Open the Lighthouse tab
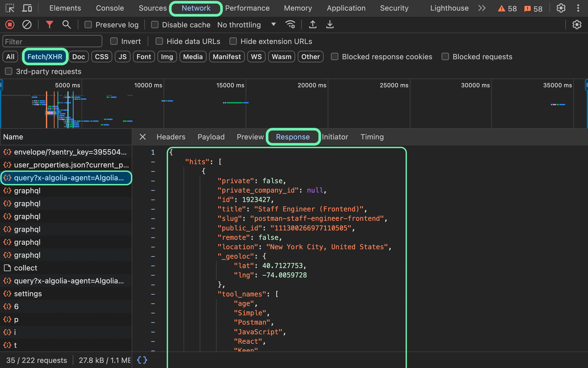Viewport: 588px width, 368px height. (449, 8)
